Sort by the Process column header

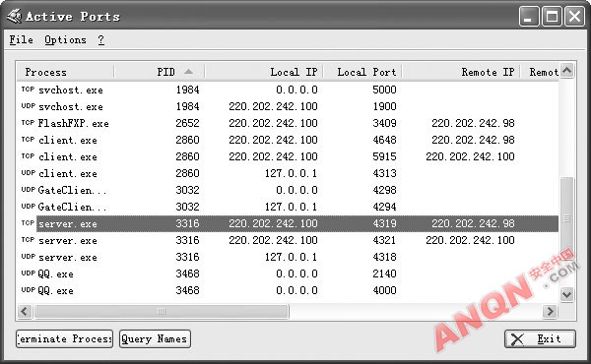tap(66, 72)
